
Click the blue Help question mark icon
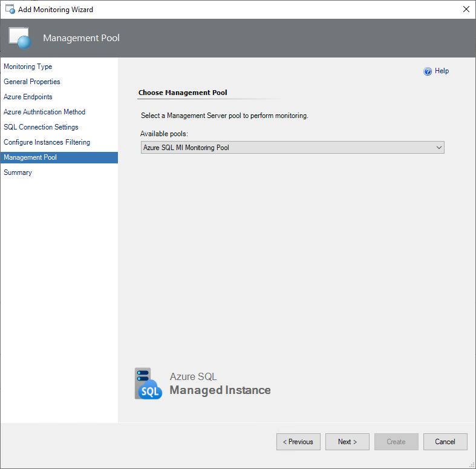tap(428, 71)
